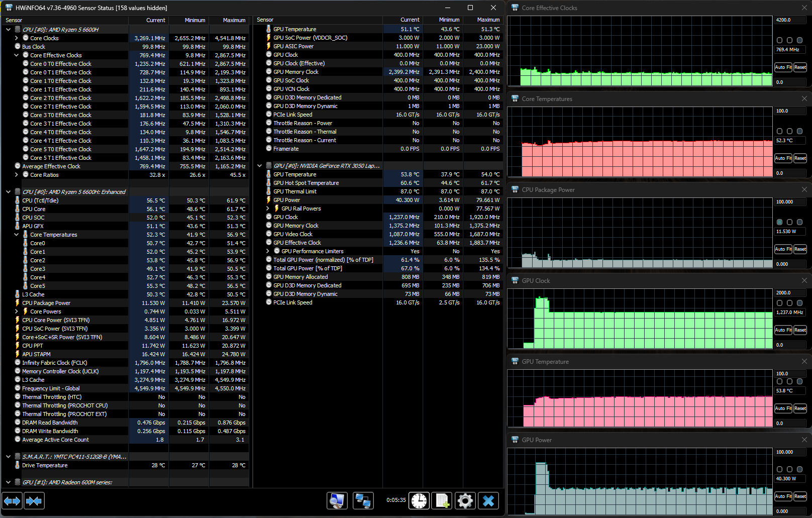Image resolution: width=812 pixels, height=518 pixels.
Task: Start logging with the sheet-plus icon
Action: click(443, 500)
